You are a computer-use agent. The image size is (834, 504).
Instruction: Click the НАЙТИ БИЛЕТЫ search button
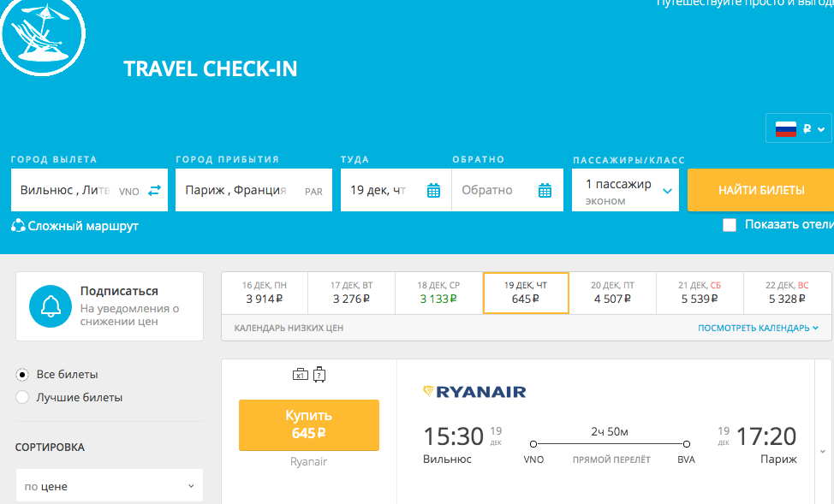(761, 190)
